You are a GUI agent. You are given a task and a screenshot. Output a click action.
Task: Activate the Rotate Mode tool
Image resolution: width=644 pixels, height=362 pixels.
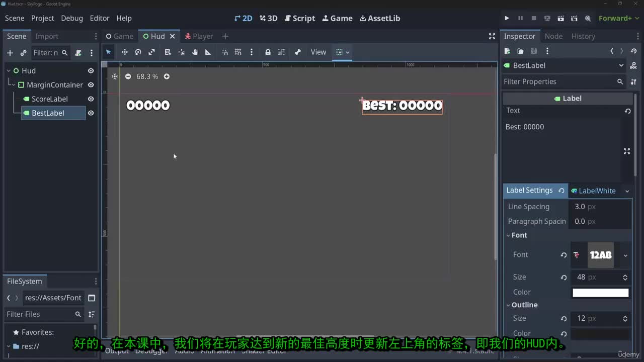(138, 52)
